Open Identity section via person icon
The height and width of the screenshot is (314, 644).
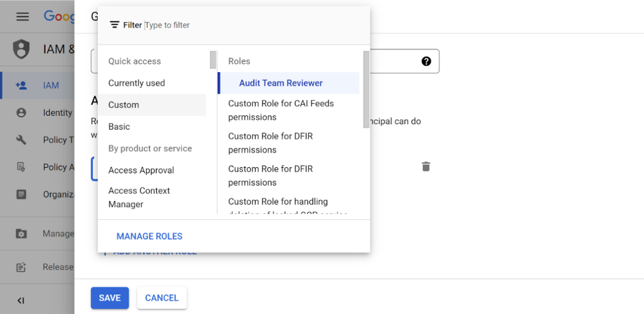[21, 113]
